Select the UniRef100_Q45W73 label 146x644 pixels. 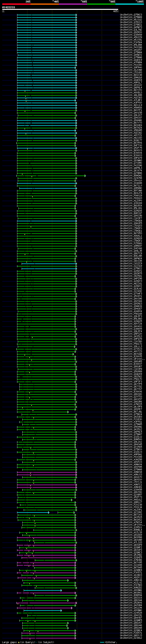tap(131, 27)
